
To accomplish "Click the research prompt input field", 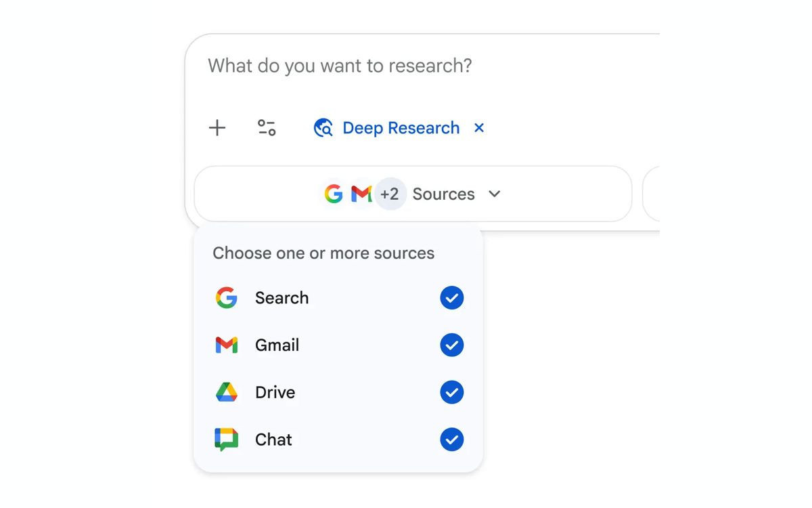I will coord(338,66).
